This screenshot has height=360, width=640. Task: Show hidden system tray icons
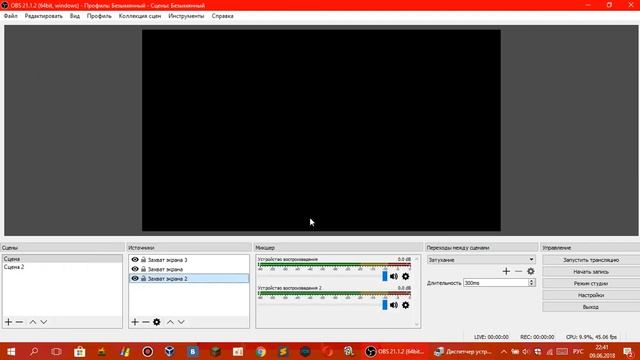(504, 351)
